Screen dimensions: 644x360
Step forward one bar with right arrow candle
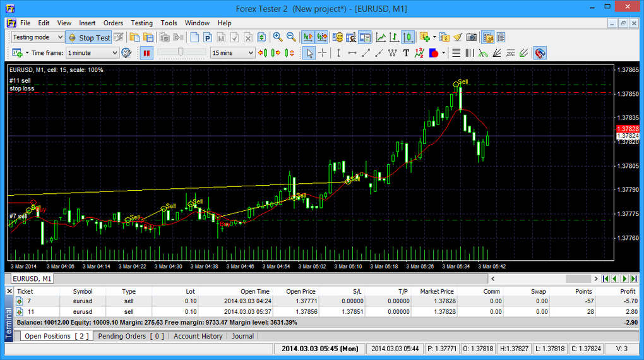276,52
